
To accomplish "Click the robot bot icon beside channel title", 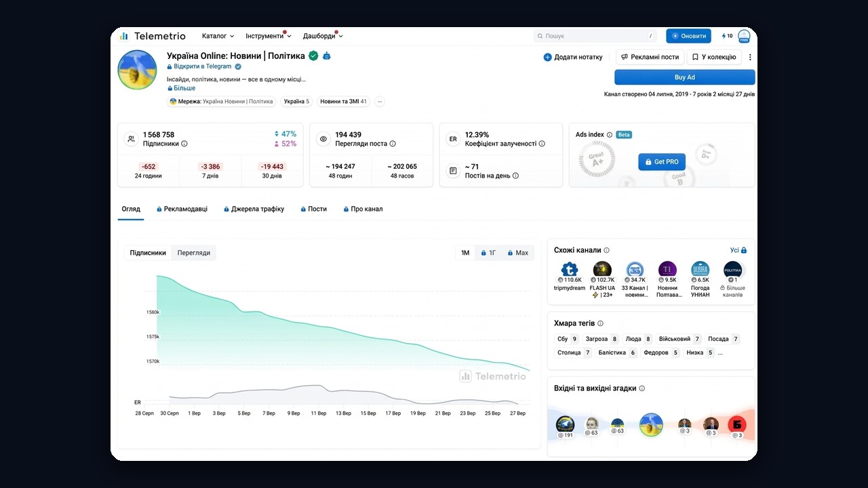I will (327, 56).
